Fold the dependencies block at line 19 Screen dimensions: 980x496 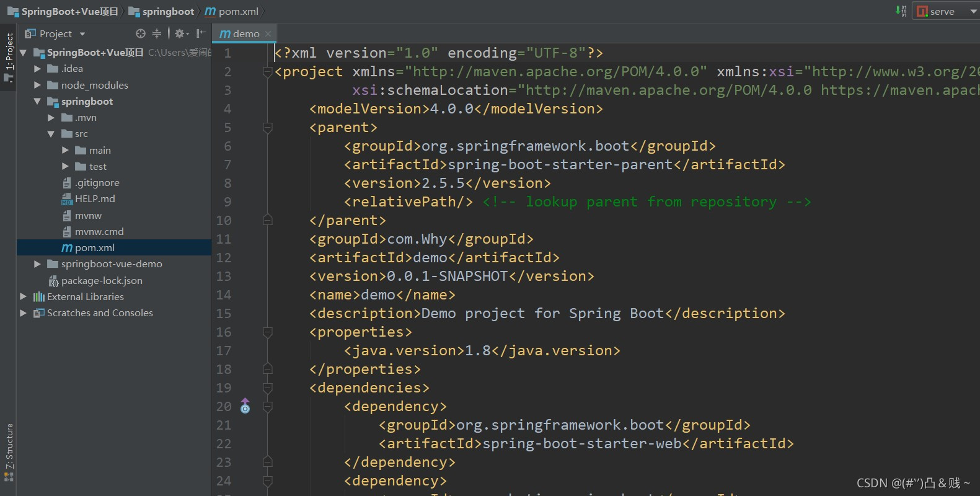268,388
